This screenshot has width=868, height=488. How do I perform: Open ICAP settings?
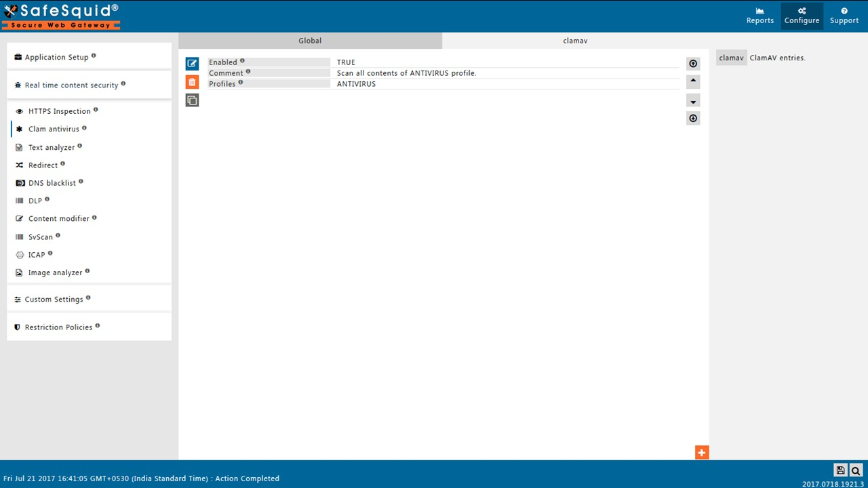click(37, 255)
